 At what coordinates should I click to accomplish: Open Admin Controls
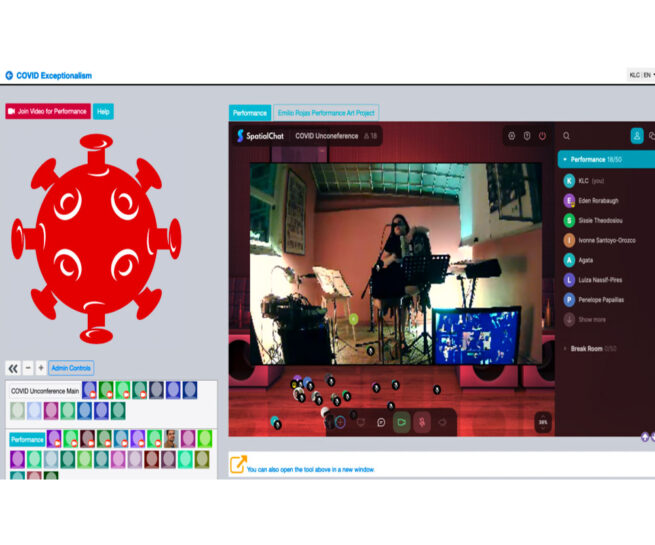tap(71, 368)
